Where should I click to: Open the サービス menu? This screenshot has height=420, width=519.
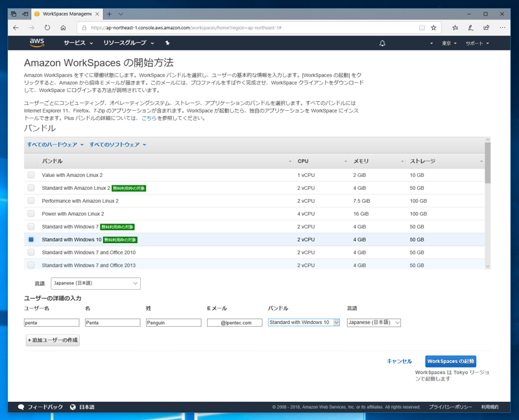click(x=78, y=43)
